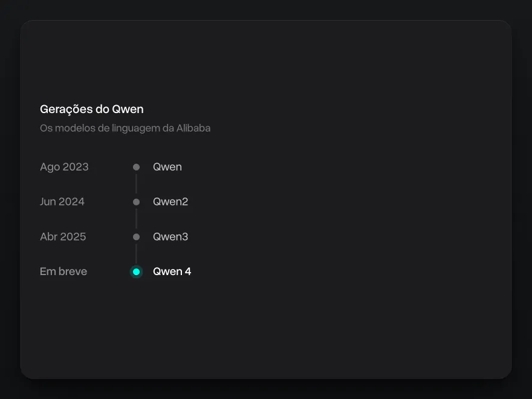The height and width of the screenshot is (399, 532).
Task: Select the Qwen2 generation label
Action: pyautogui.click(x=170, y=201)
